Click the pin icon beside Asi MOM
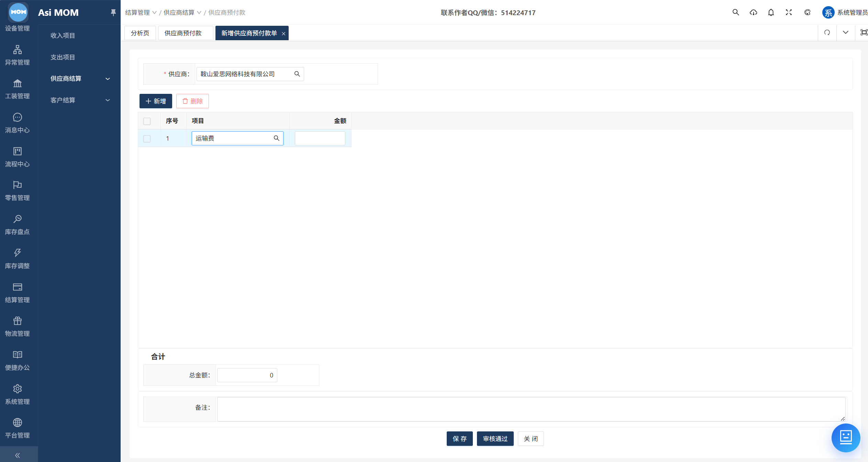This screenshot has height=462, width=868. 113,13
